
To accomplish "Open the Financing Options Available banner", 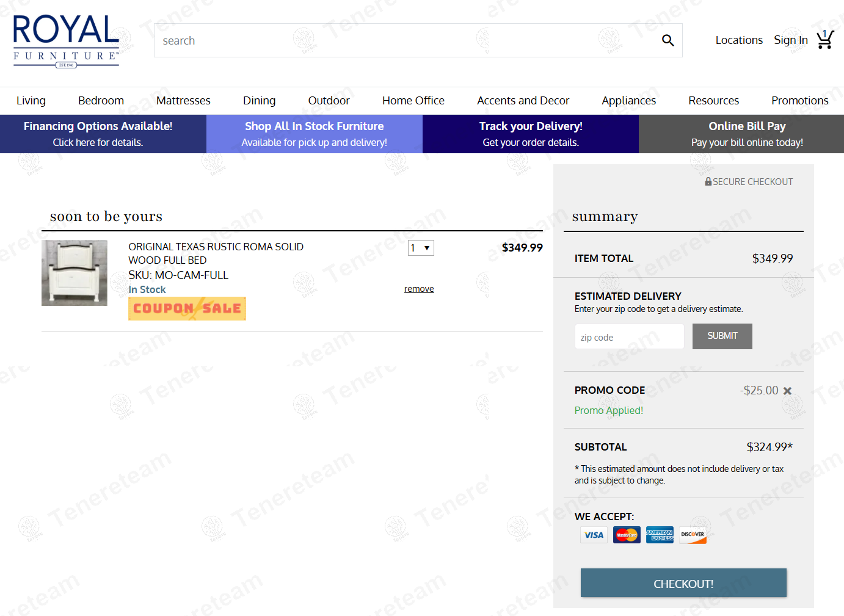I will coord(103,134).
